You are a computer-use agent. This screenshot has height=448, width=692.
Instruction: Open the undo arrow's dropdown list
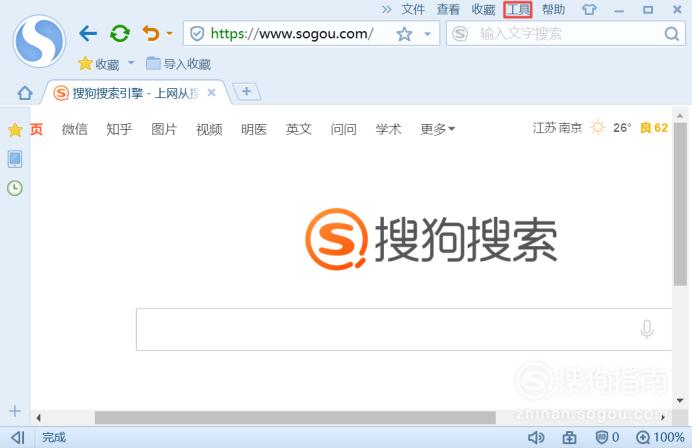point(169,34)
